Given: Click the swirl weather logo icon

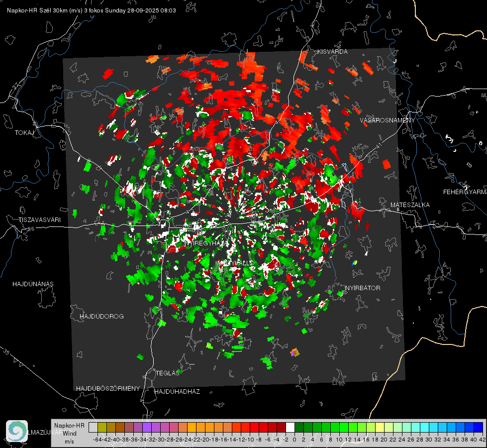Looking at the screenshot, I should point(17,431).
